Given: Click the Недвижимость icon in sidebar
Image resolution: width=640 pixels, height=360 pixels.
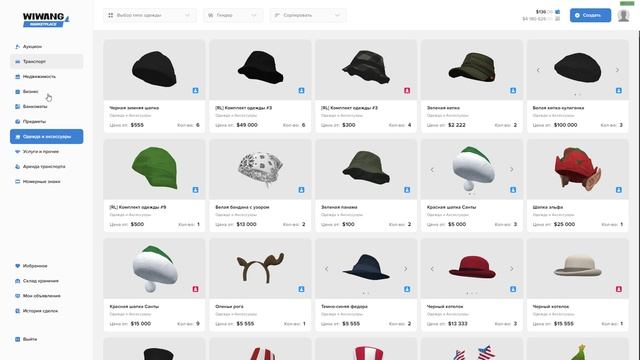Looking at the screenshot, I should tap(18, 77).
